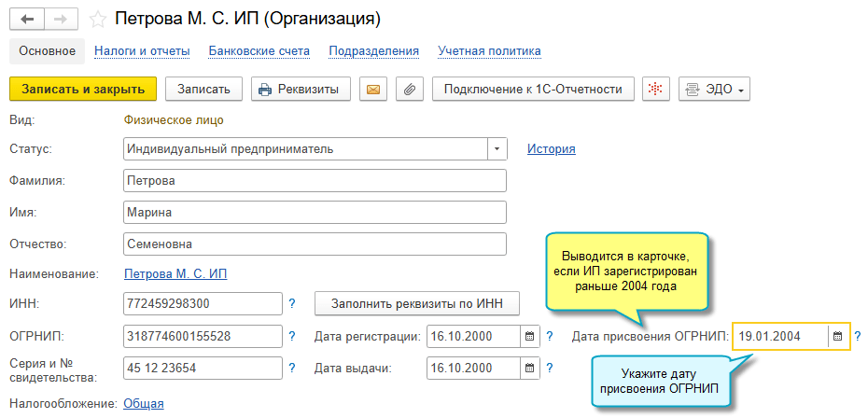Image resolution: width=868 pixels, height=418 pixels.
Task: Show help for the ИНН field
Action: click(x=292, y=303)
